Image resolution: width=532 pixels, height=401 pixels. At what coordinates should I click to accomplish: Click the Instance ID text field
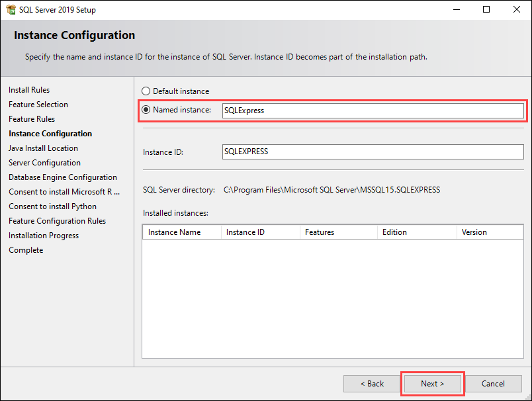tap(373, 152)
